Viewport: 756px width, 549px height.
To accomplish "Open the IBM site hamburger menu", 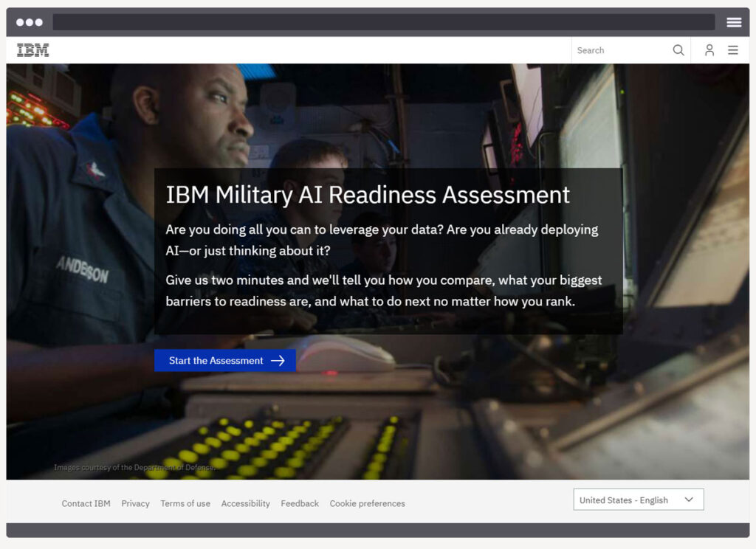I will 732,50.
